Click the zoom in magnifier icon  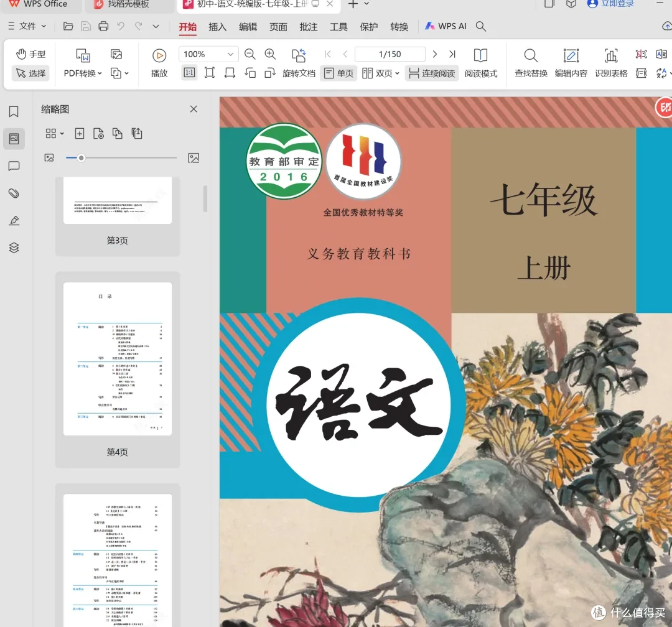click(x=270, y=54)
